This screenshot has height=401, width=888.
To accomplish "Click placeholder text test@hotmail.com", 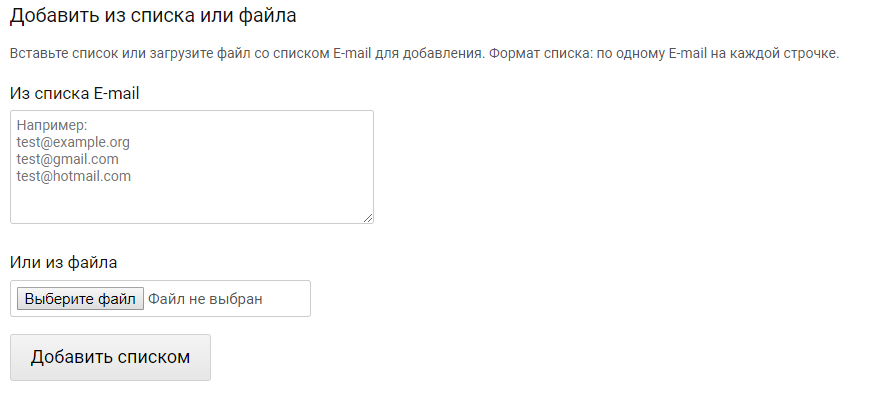I will (x=73, y=176).
